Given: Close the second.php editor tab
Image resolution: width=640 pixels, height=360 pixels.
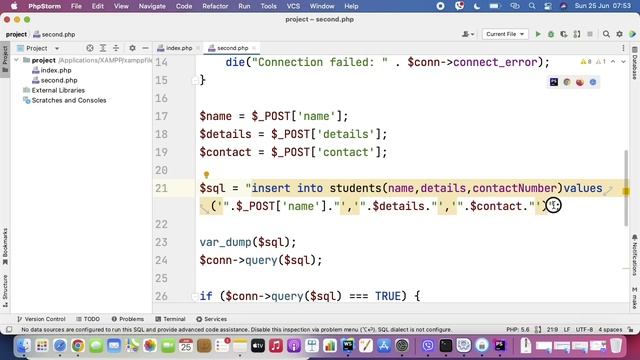Looking at the screenshot, I should point(254,48).
